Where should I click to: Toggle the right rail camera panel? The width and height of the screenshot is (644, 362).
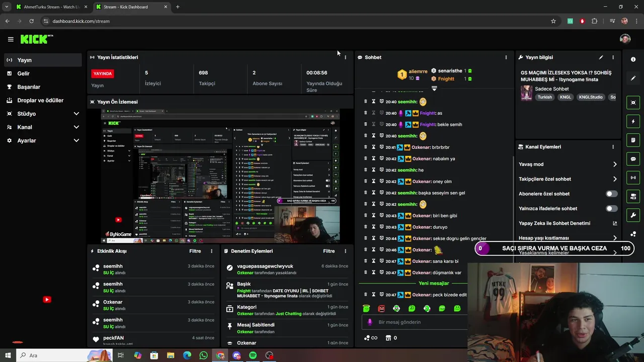633,197
